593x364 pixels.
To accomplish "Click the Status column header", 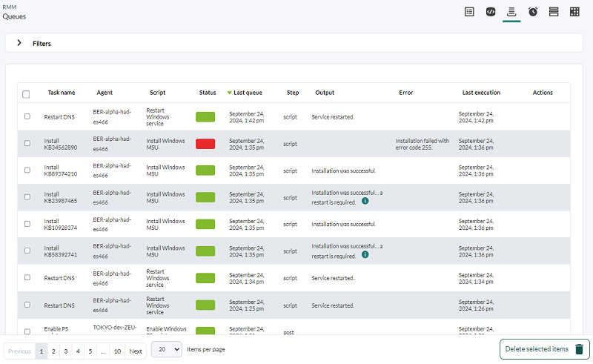I will click(208, 93).
